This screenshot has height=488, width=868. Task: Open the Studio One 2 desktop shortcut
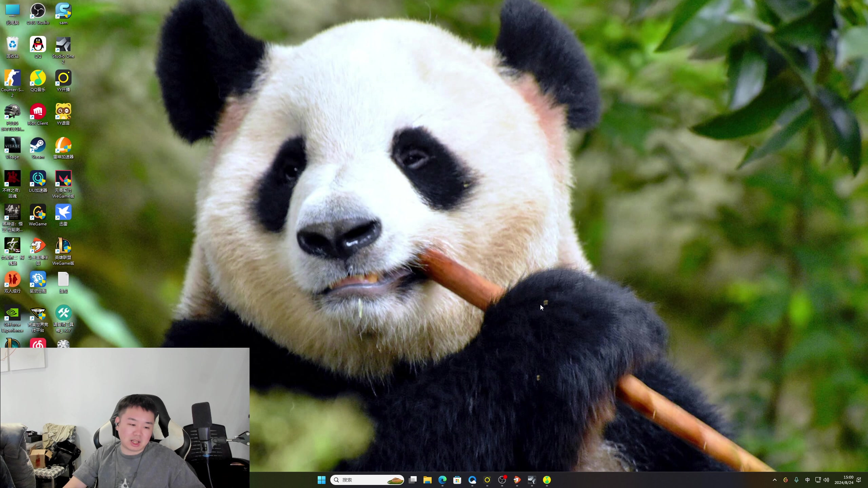(x=63, y=50)
